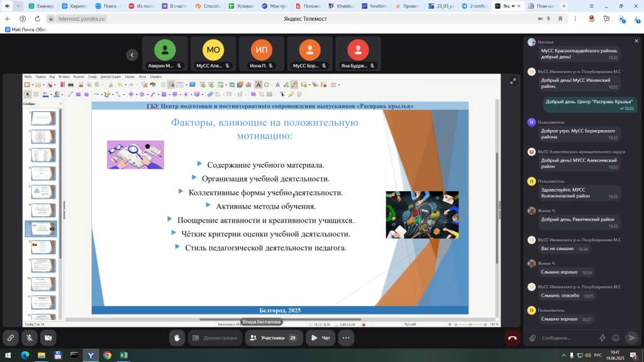Open the three-dots more options in call bar
Screen dimensions: 644x362
tap(347, 337)
